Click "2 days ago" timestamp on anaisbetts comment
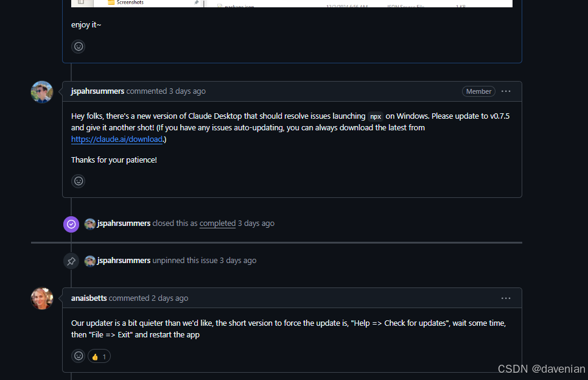 [x=170, y=298]
